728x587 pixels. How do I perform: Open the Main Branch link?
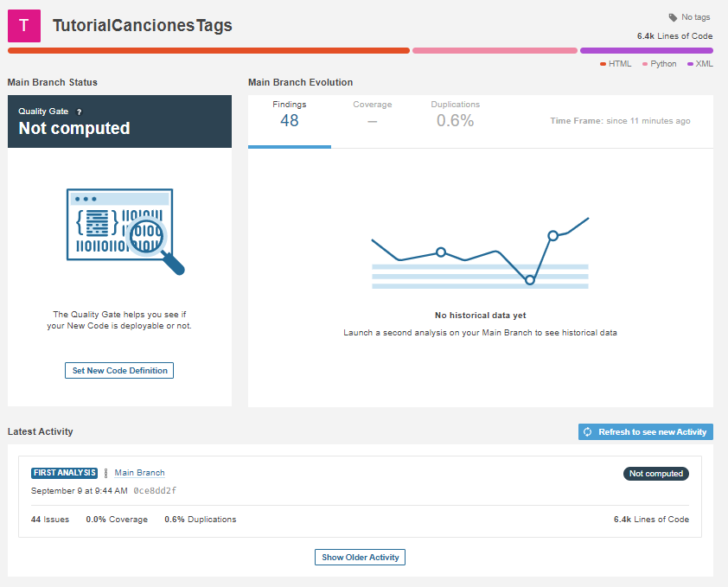click(139, 472)
